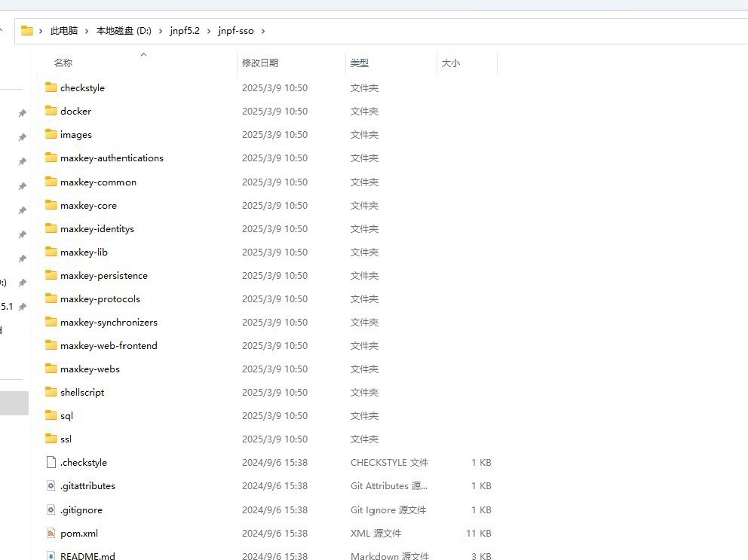Select the shellscript folder icon
The width and height of the screenshot is (748, 560).
point(51,392)
